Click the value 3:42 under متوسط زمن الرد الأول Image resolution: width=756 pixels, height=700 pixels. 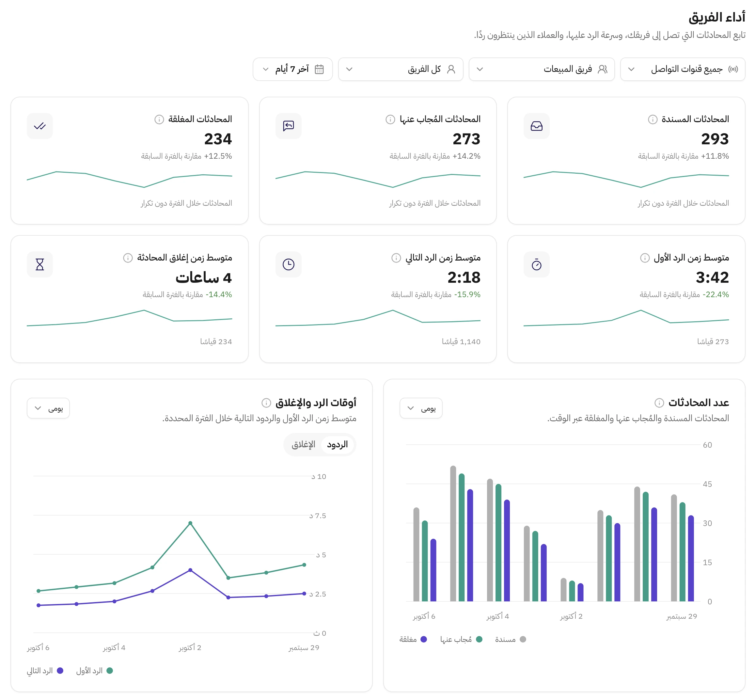tap(712, 278)
